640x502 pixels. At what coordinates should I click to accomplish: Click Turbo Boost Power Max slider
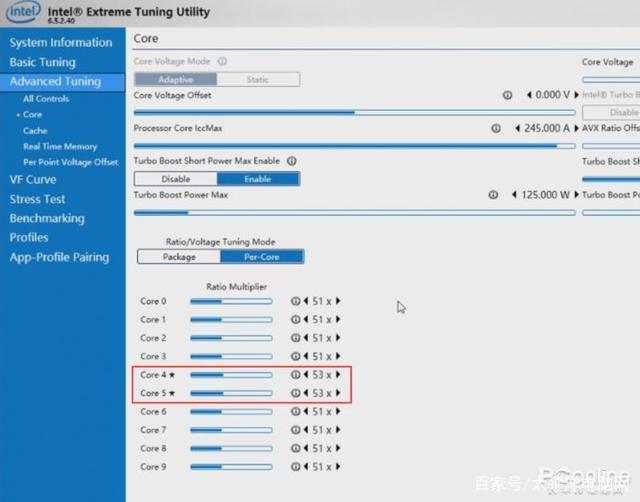[x=355, y=213]
